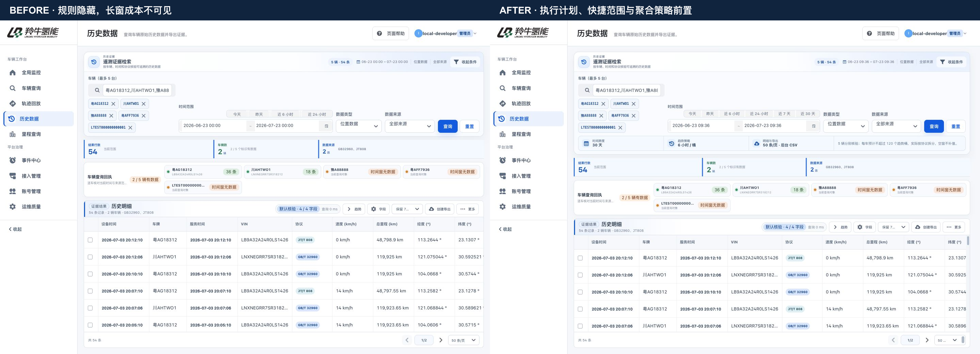The height and width of the screenshot is (354, 980).
Task: Check row 20:07:10 checkbox in BEFORE table
Action: click(90, 291)
